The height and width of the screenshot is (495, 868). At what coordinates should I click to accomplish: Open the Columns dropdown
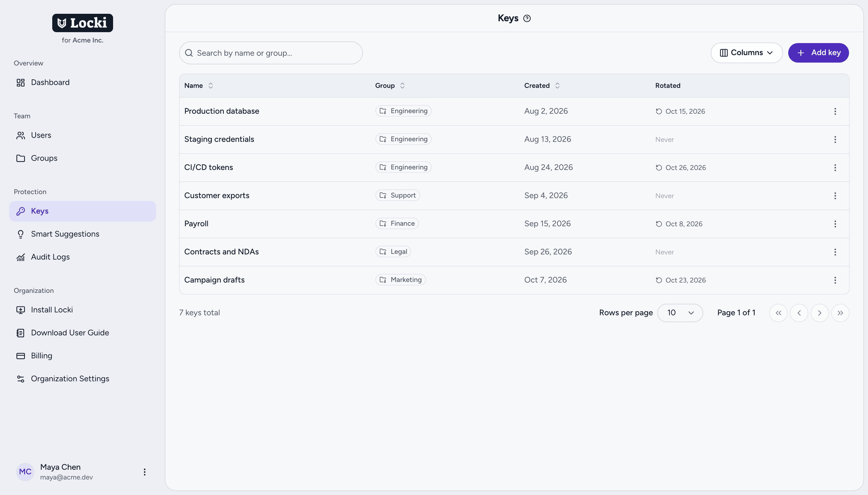click(x=746, y=53)
